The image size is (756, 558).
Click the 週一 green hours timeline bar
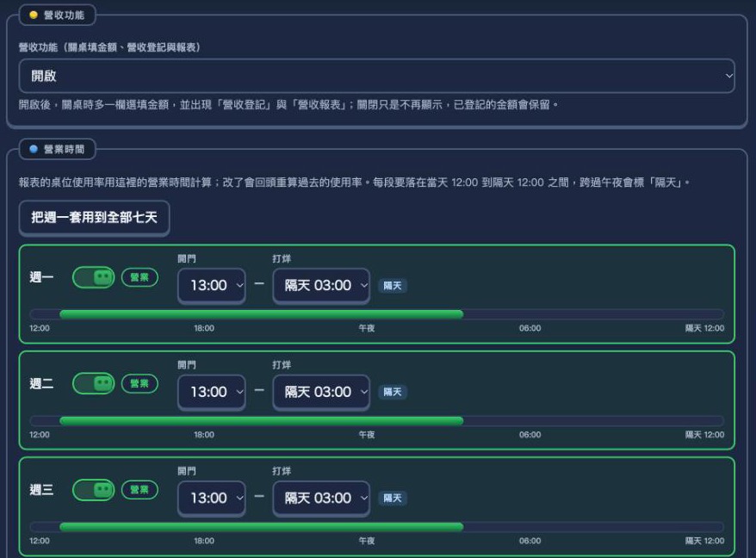(261, 314)
